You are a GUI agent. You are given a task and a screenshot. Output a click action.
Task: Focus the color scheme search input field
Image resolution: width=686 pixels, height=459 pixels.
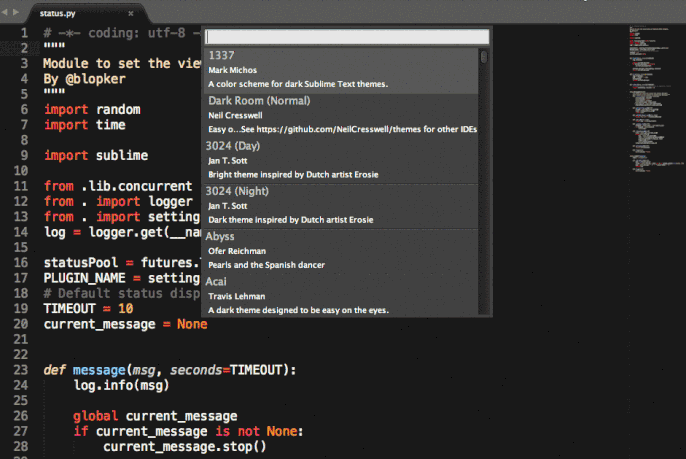pyautogui.click(x=347, y=37)
